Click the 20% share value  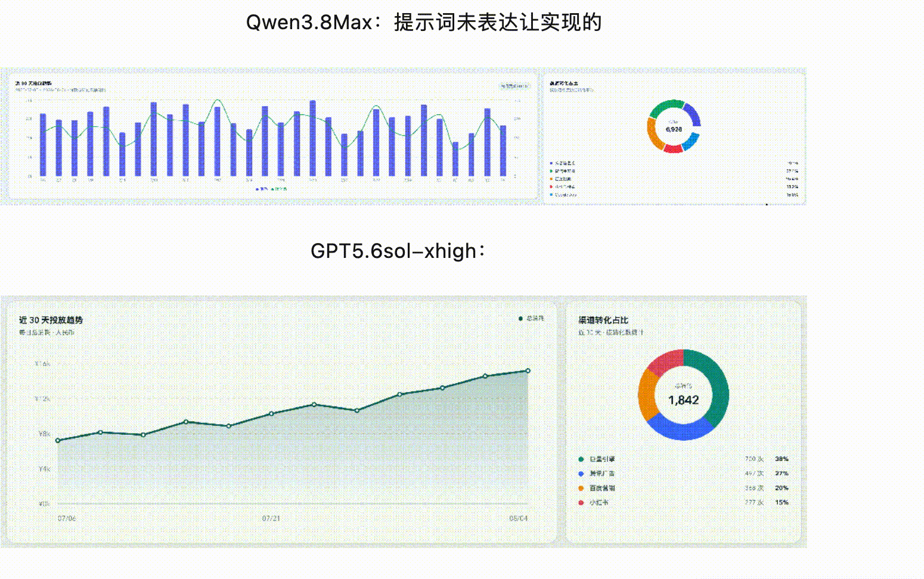pyautogui.click(x=782, y=488)
